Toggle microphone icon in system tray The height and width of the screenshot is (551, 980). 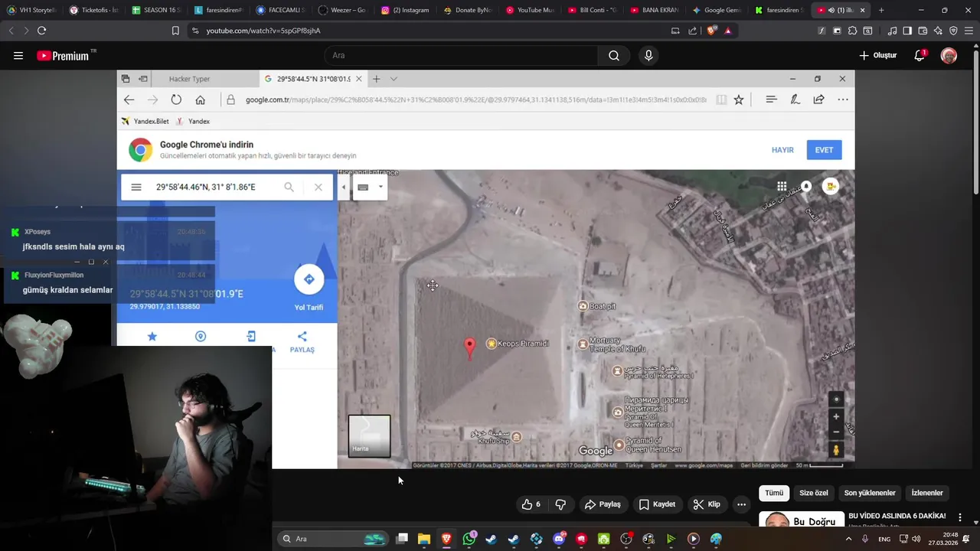tap(865, 539)
